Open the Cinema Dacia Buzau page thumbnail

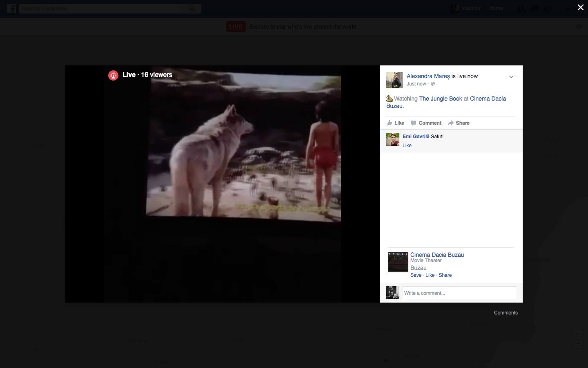[x=398, y=262]
